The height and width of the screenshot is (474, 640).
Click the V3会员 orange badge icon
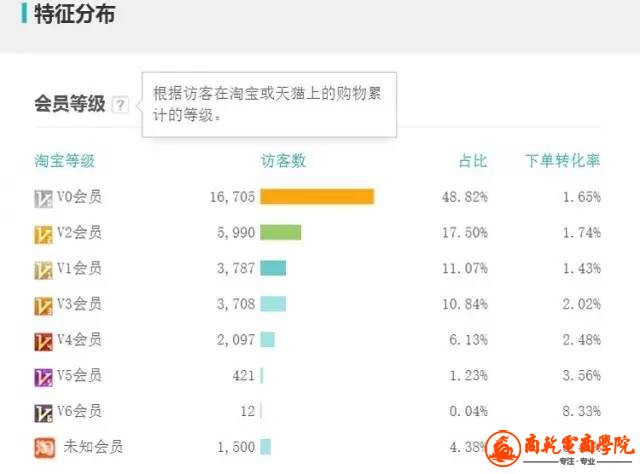coord(43,306)
